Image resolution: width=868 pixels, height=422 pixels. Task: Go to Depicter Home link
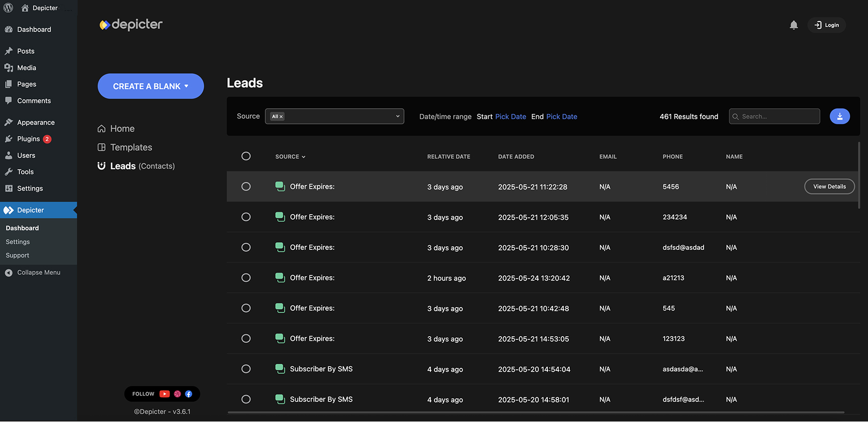pyautogui.click(x=123, y=129)
